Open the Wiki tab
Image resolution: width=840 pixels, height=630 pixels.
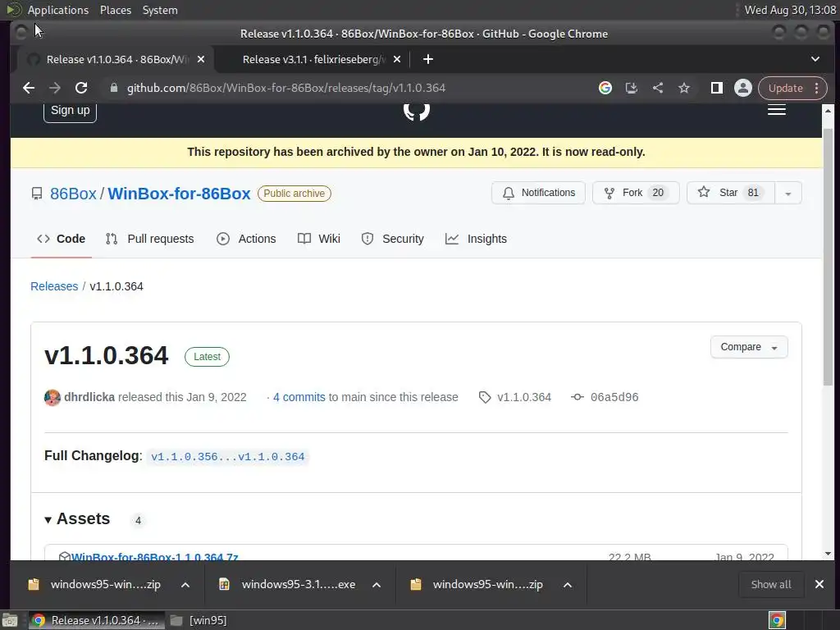point(319,239)
